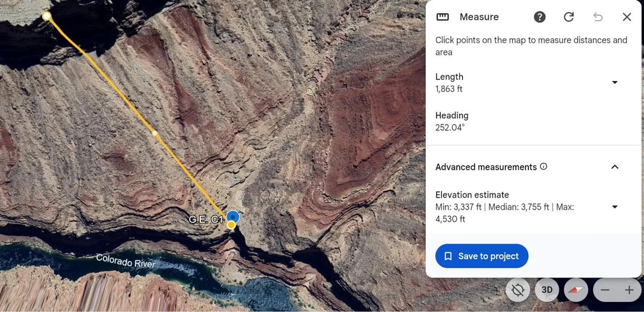Zoom out with the minus button

[x=605, y=290]
